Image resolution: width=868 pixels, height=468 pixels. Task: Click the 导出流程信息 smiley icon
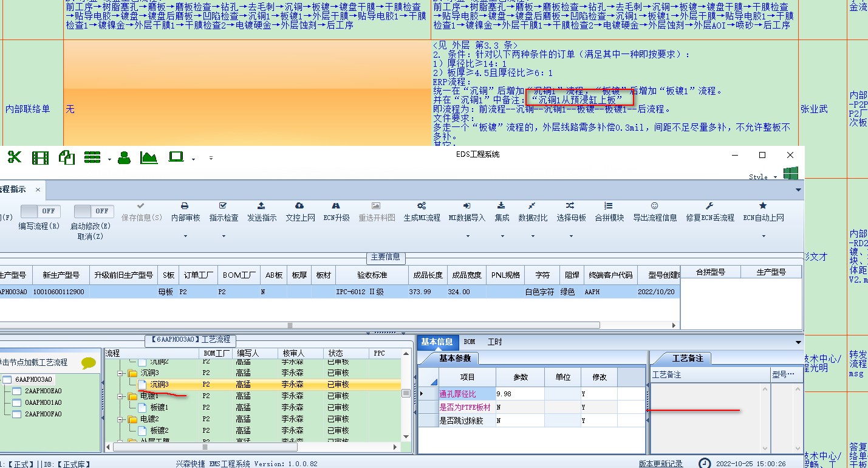[654, 206]
